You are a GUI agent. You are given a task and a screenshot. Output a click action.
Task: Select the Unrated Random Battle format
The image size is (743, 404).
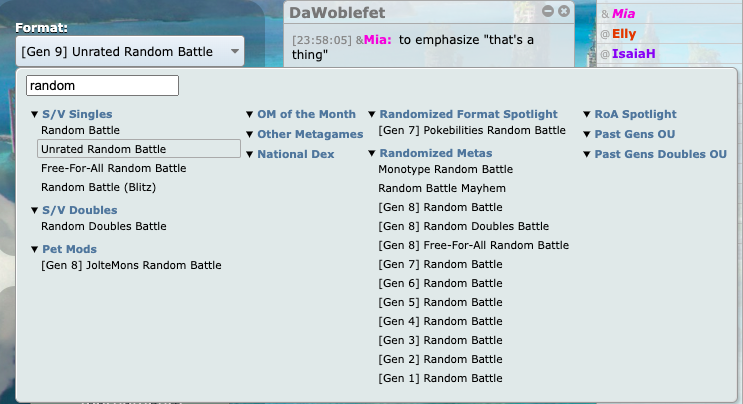103,149
